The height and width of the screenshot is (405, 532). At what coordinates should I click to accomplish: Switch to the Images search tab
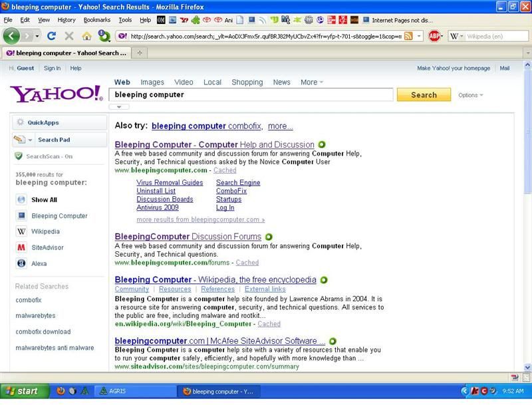coord(152,82)
